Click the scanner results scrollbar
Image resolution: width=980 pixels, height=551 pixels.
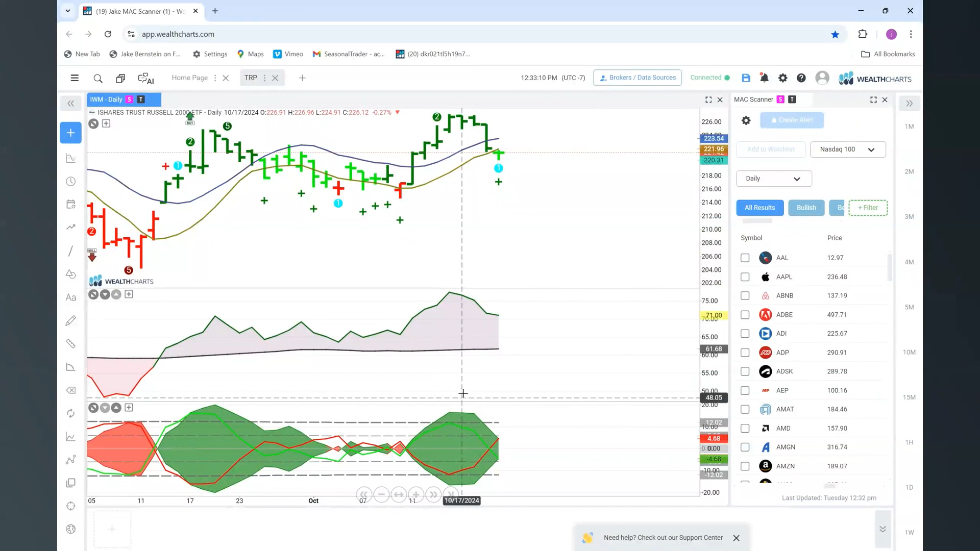(890, 267)
